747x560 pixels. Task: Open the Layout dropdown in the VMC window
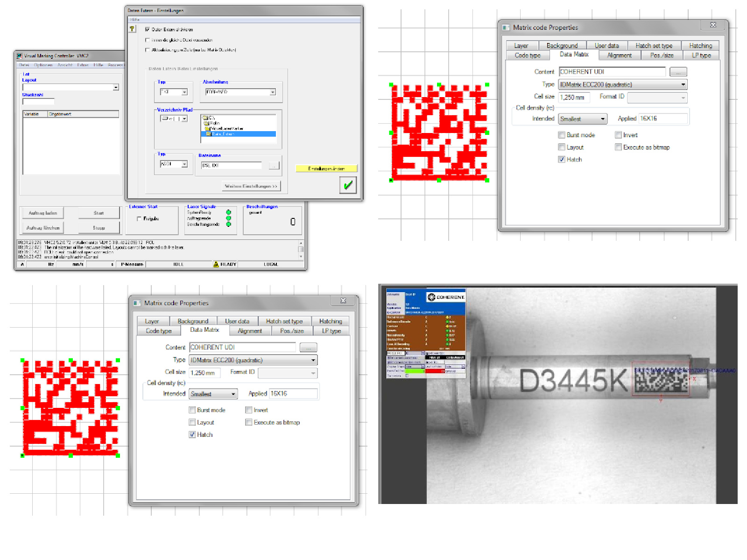coord(116,87)
